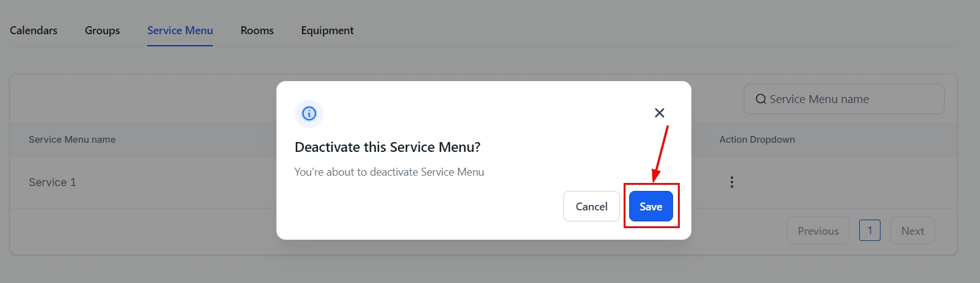The width and height of the screenshot is (980, 283).
Task: Open the Groups tab
Action: tap(102, 30)
